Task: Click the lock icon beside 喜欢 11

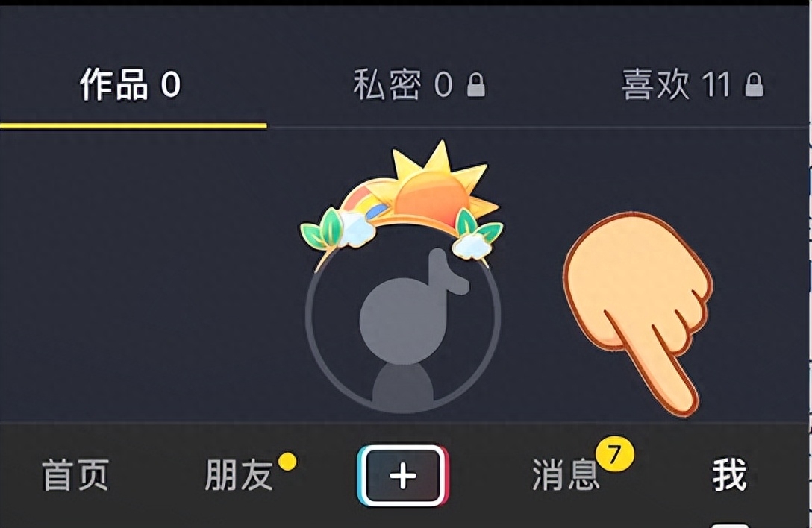Action: click(754, 85)
